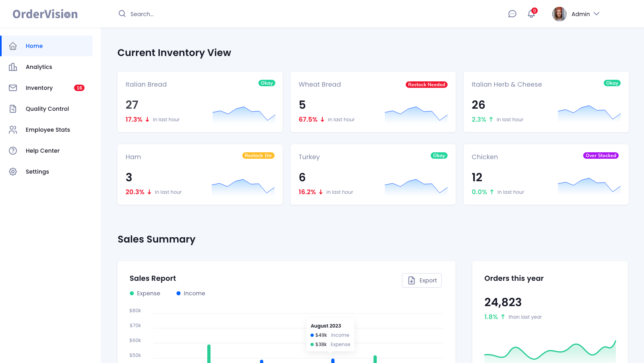The image size is (644, 363).
Task: Click the Inventory 16 count badge
Action: 79,88
